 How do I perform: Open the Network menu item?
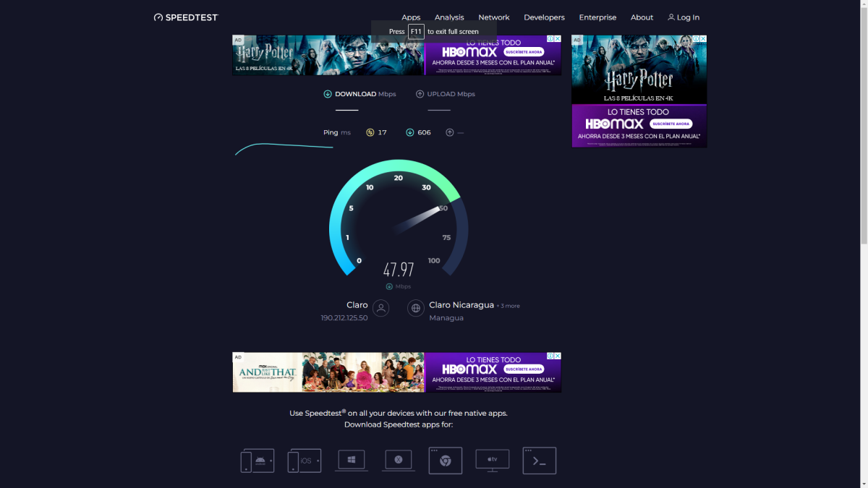click(x=494, y=17)
